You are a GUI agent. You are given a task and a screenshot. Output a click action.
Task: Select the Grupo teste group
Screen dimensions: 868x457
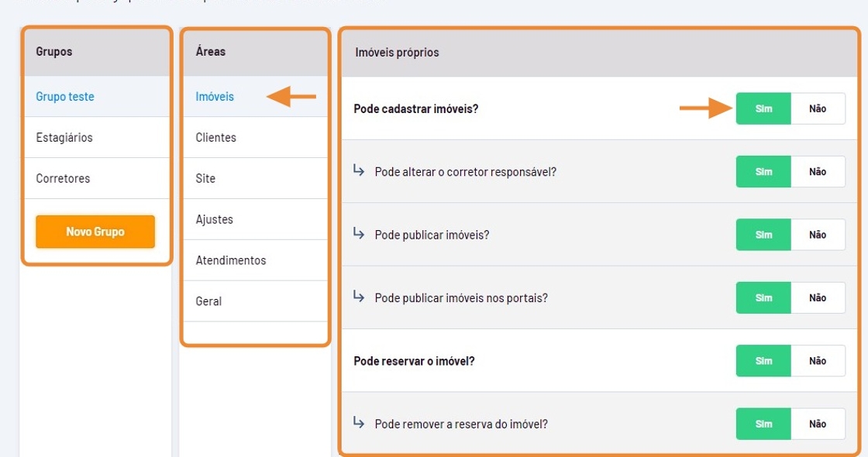pyautogui.click(x=65, y=97)
